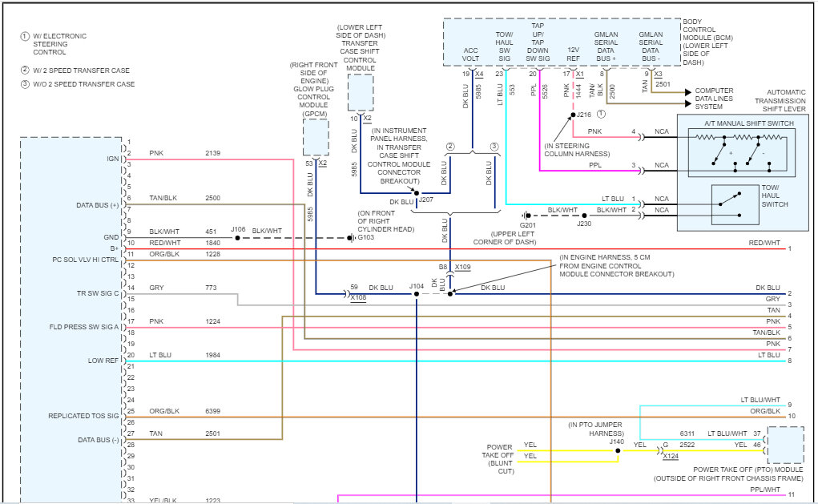Select the FLD PRESS SW SIG A pin label
The width and height of the screenshot is (818, 504).
[x=84, y=327]
